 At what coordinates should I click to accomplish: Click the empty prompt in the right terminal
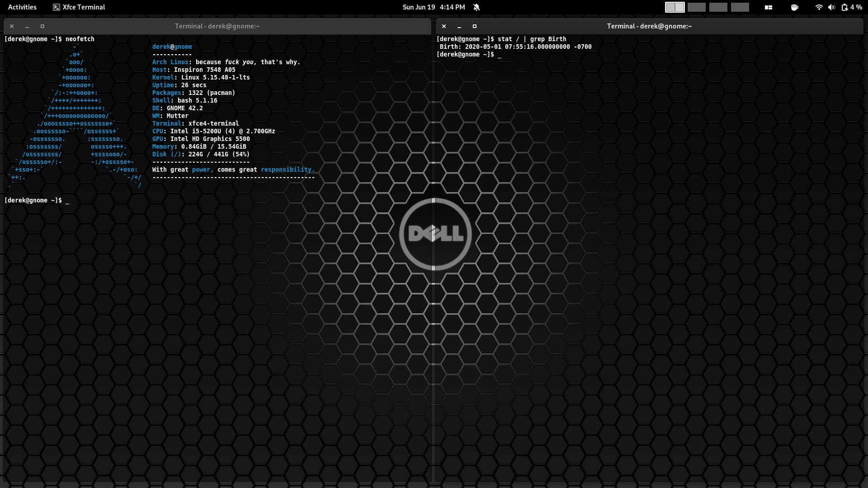(469, 54)
